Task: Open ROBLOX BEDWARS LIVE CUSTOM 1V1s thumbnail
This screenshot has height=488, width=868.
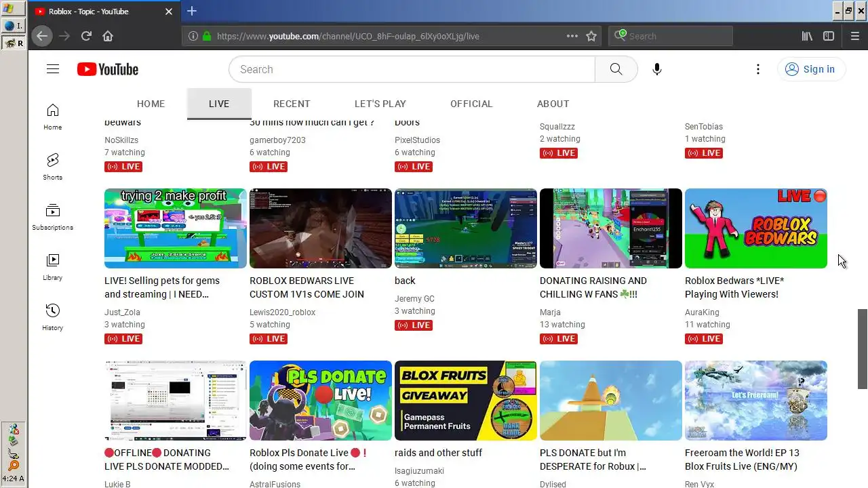Action: (321, 228)
